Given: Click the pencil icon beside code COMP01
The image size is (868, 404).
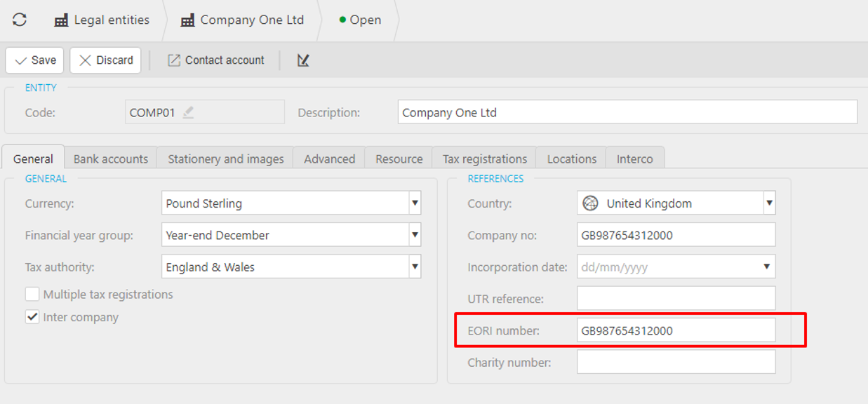Looking at the screenshot, I should click(188, 112).
